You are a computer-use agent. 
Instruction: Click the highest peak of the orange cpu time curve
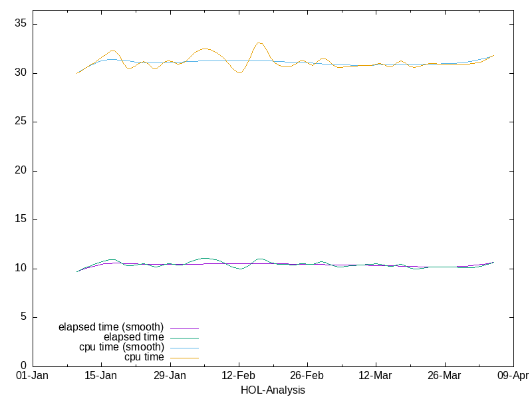[x=259, y=43]
